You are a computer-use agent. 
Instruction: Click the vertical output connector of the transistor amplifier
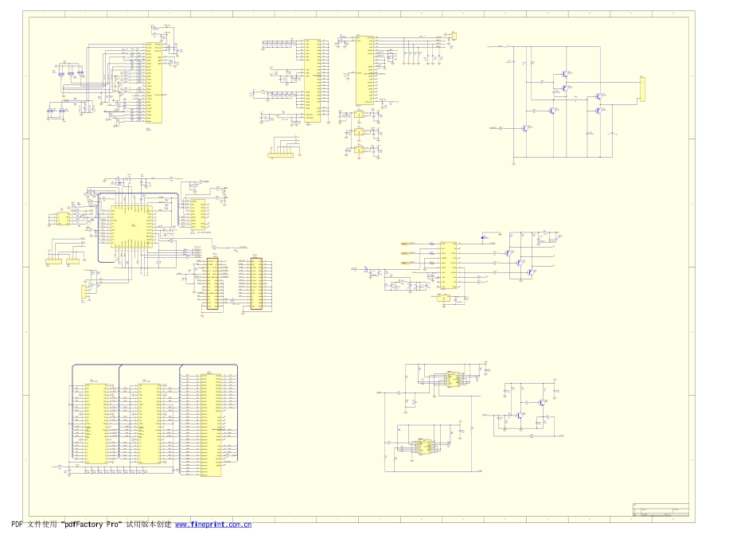point(642,89)
